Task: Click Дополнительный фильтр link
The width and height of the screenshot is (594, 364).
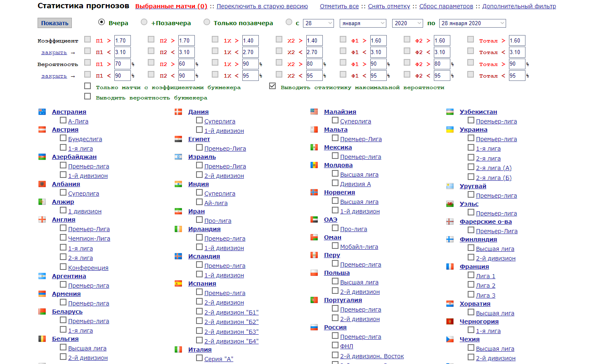Action: pos(519,6)
